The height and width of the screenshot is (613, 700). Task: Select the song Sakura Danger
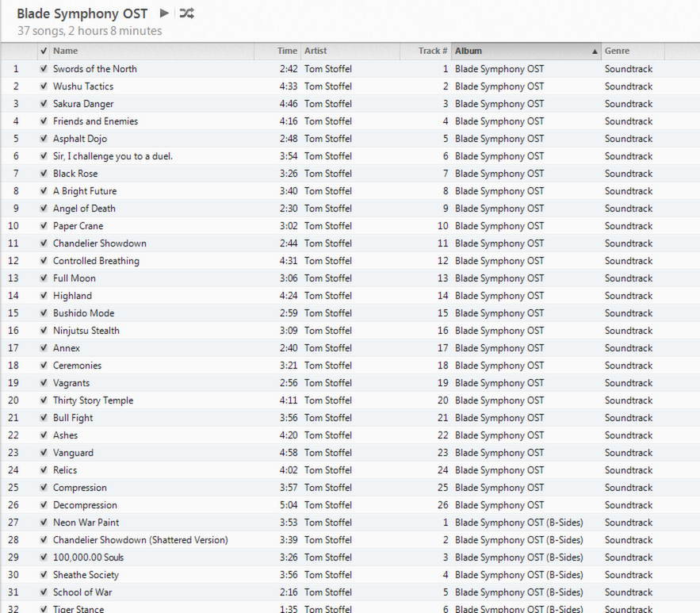[x=83, y=104]
